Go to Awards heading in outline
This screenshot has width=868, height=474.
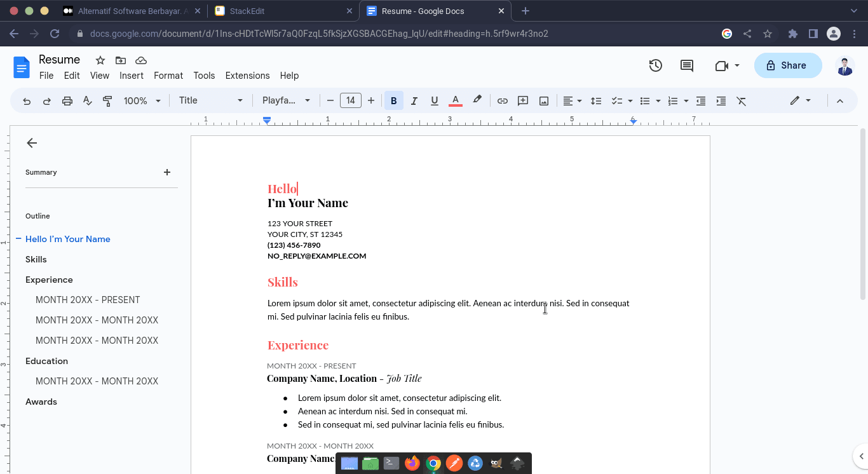click(41, 402)
